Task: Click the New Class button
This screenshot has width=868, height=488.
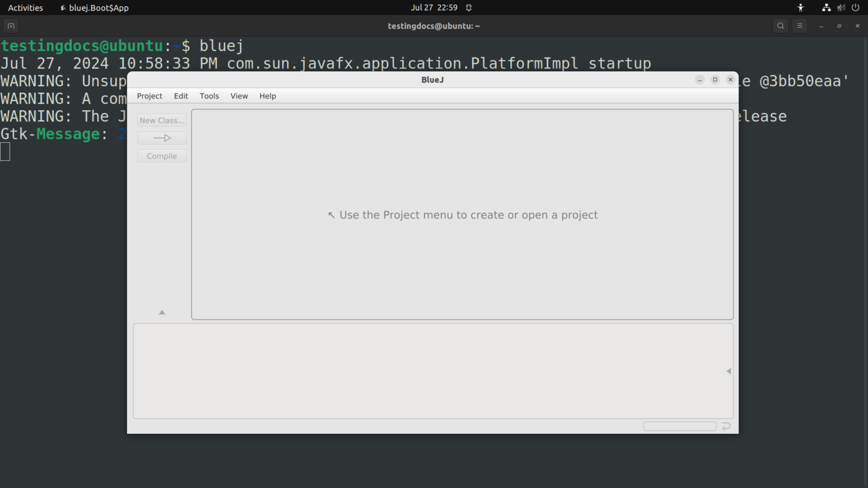Action: tap(162, 120)
